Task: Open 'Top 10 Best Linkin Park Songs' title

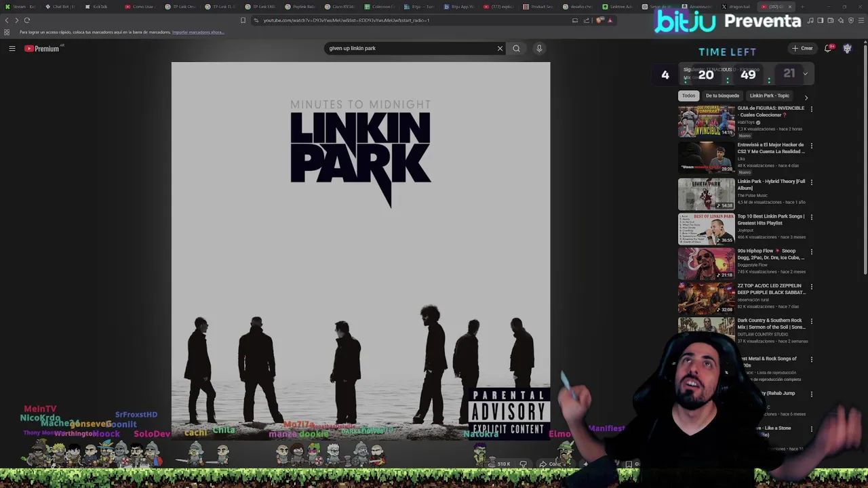Action: click(x=771, y=220)
